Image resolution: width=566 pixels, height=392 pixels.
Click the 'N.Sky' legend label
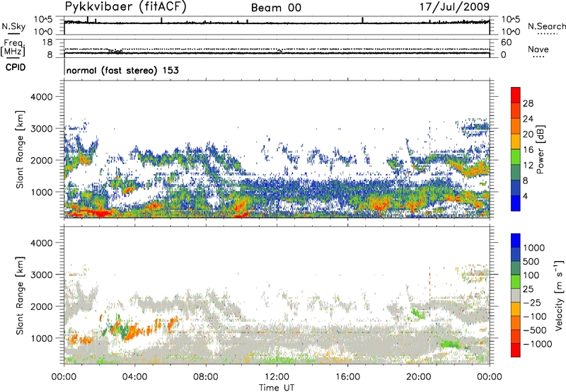tap(13, 26)
